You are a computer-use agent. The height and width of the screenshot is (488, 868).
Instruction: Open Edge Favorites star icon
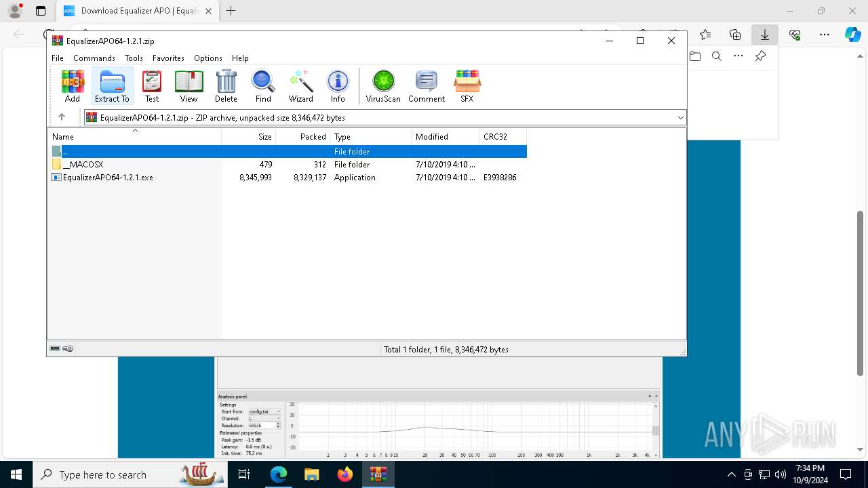coord(705,35)
